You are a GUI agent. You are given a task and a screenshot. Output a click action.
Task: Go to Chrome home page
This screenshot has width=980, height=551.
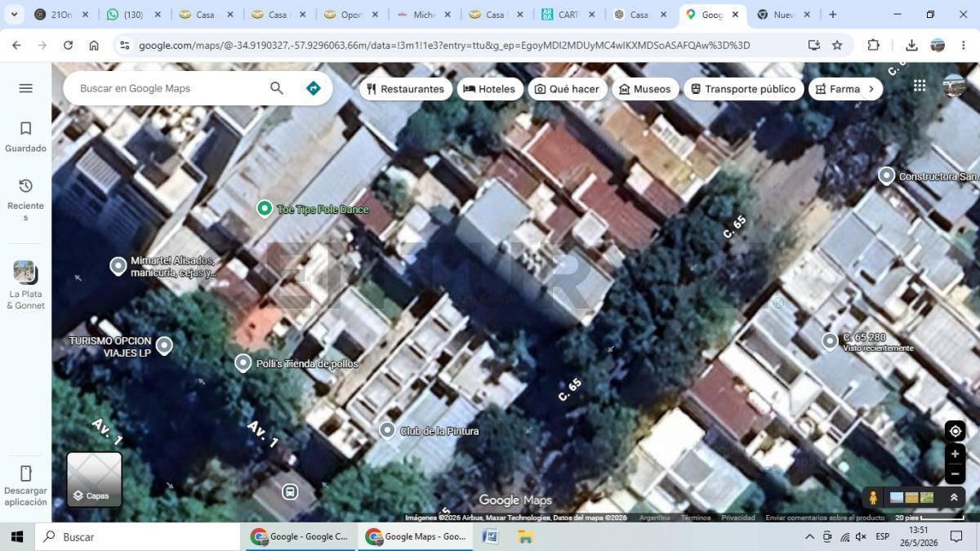pos(94,45)
